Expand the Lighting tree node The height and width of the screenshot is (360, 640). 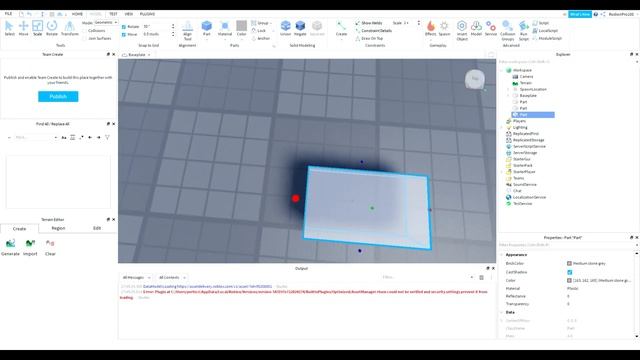(502, 127)
